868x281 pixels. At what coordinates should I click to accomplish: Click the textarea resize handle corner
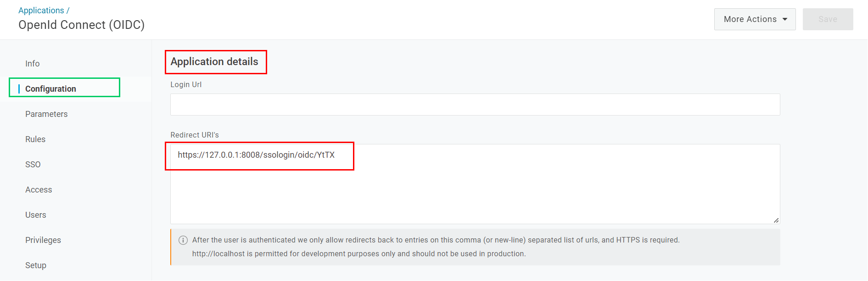coord(776,220)
